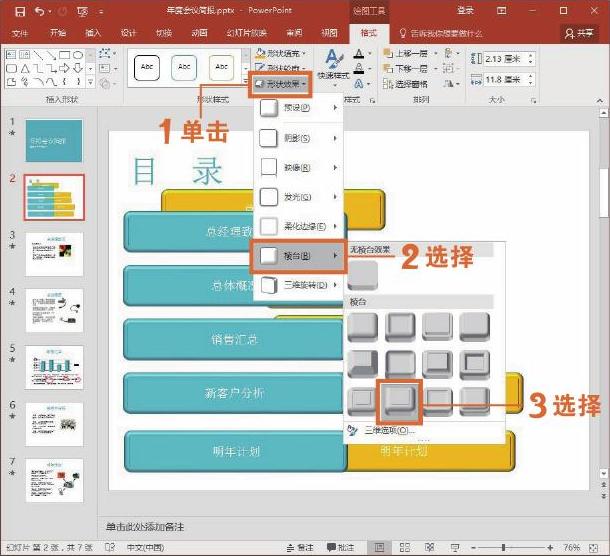Screen dimensions: 610x556
Task: Click the 快速样式 WordArt quick styles icon
Action: click(333, 66)
